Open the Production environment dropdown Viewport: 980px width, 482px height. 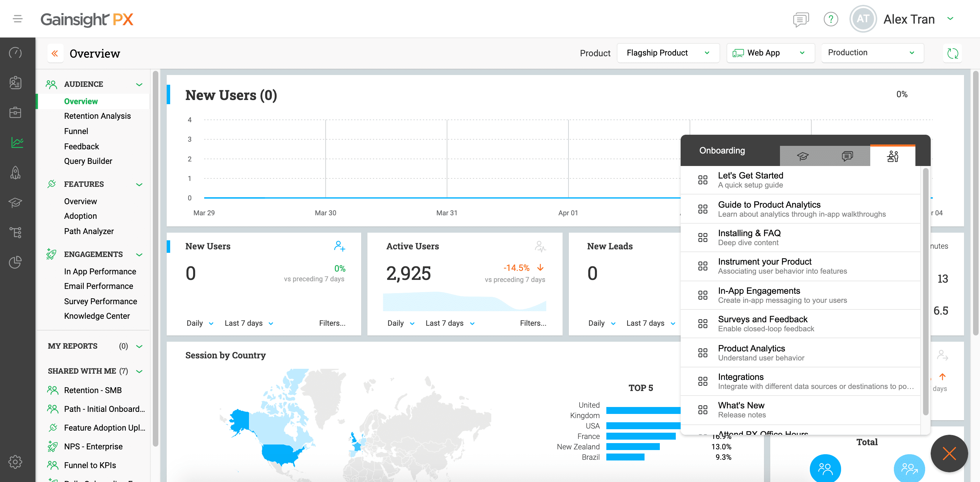(x=872, y=53)
